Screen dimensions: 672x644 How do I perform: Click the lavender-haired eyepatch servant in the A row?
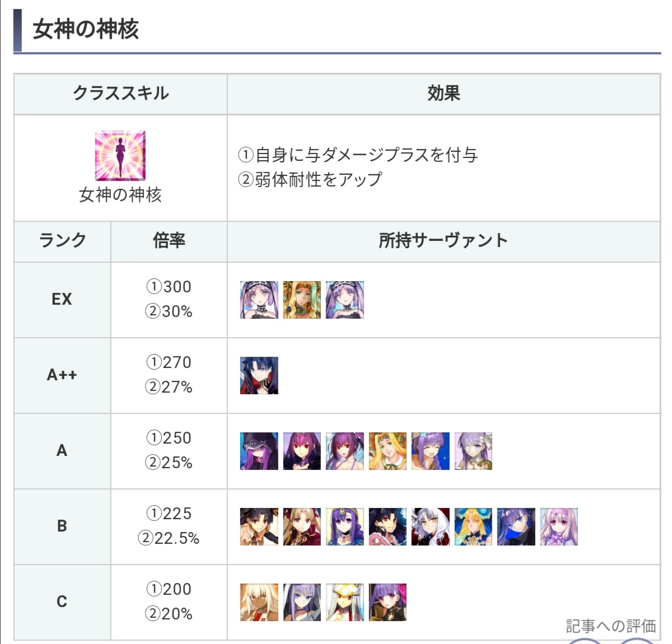point(473,451)
